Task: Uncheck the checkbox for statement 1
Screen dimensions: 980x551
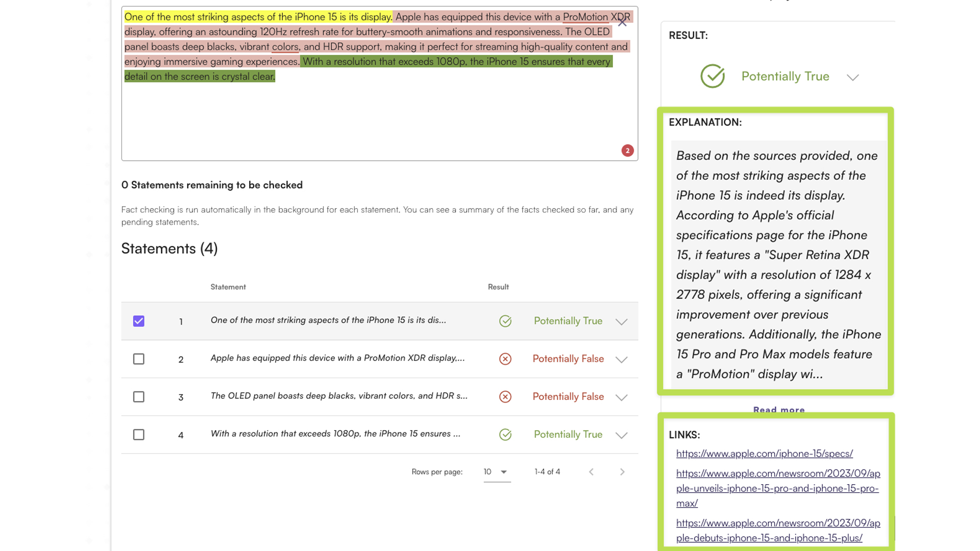Action: (x=139, y=321)
